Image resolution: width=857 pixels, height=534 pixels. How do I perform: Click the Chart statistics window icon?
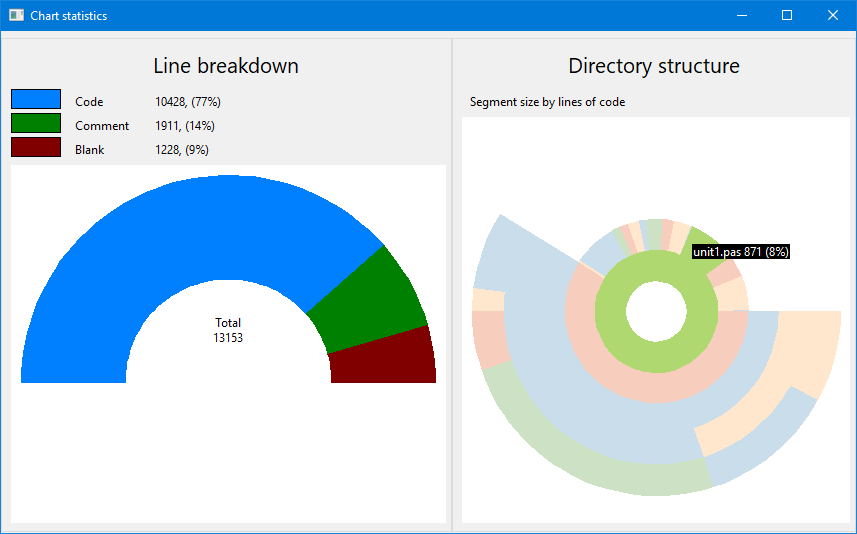point(16,15)
